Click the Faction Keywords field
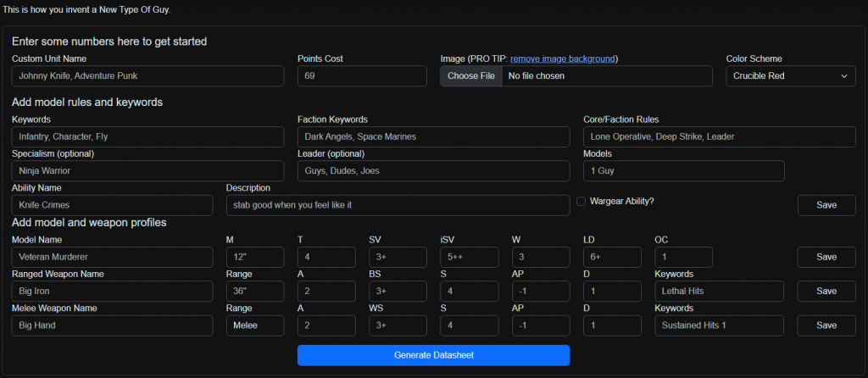 pyautogui.click(x=433, y=136)
